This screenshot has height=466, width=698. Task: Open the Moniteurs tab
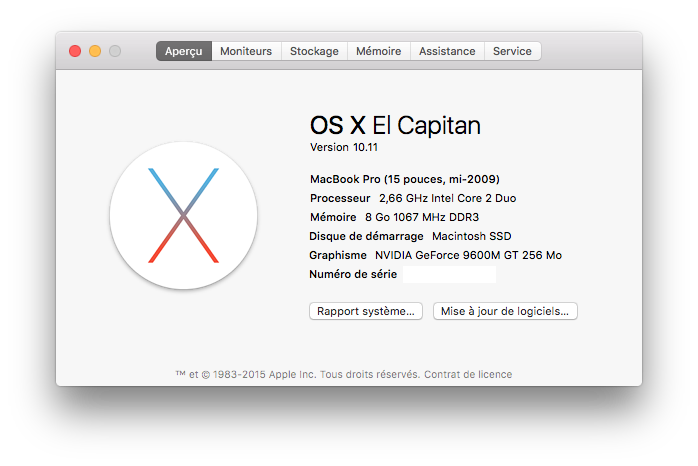point(246,51)
